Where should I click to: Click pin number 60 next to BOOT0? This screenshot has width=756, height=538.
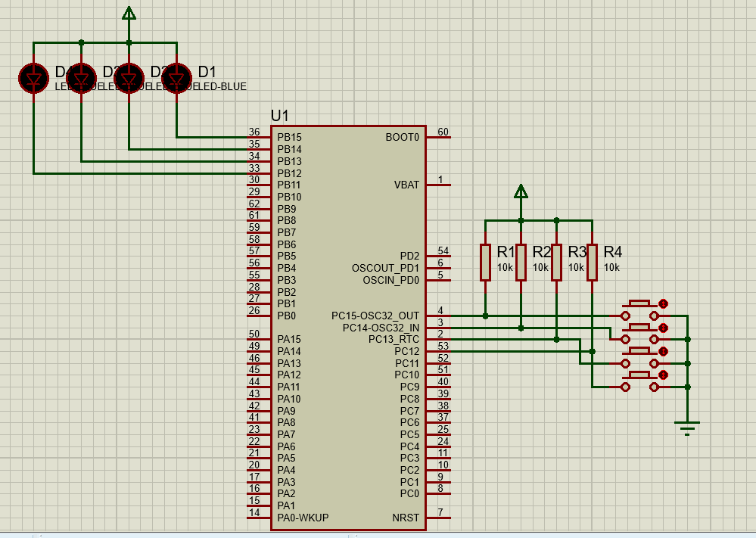point(443,132)
